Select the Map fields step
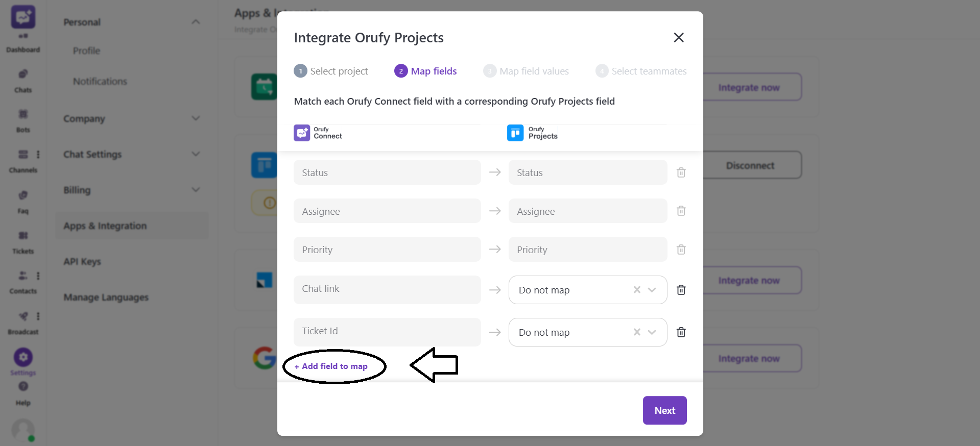Screen dimensions: 980x446 point(426,71)
